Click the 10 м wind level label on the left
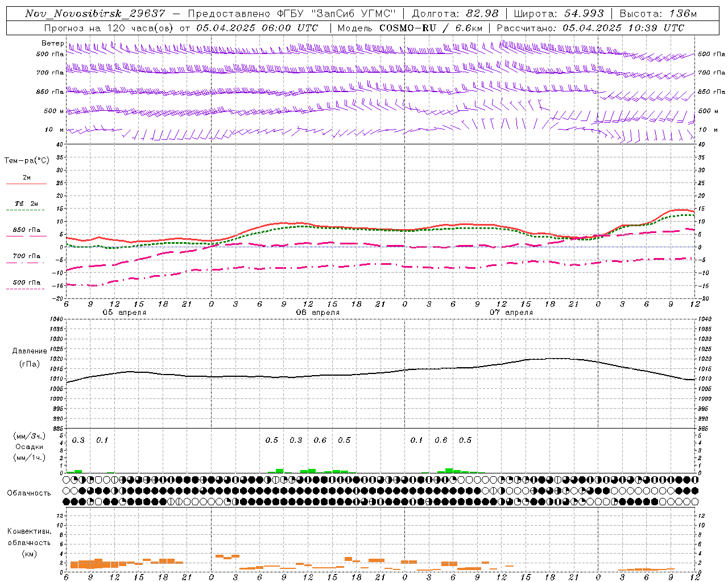The width and height of the screenshot is (728, 582). 54,130
